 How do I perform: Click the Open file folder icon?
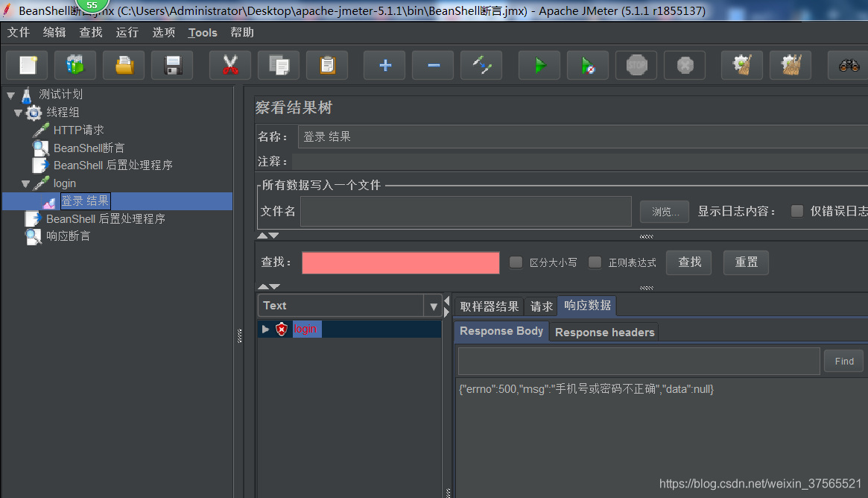[124, 66]
